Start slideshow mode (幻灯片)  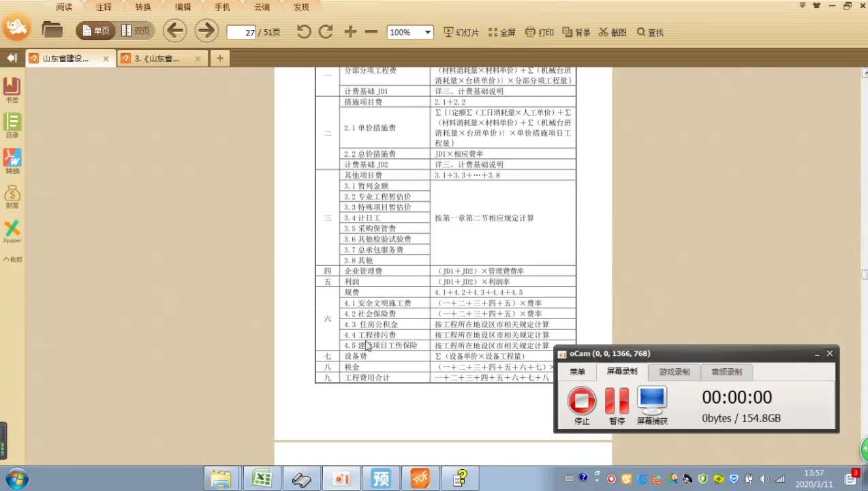461,32
